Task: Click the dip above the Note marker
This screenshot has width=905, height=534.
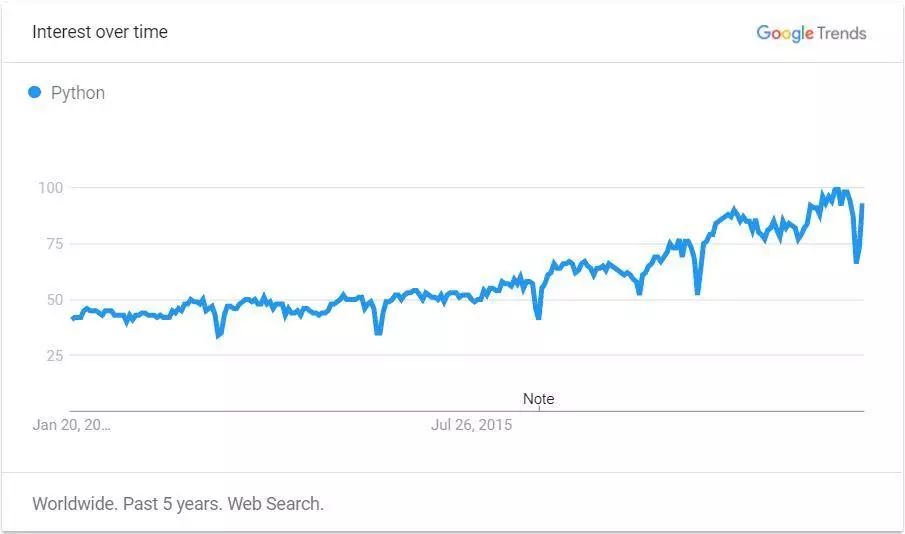Action: pyautogui.click(x=538, y=316)
